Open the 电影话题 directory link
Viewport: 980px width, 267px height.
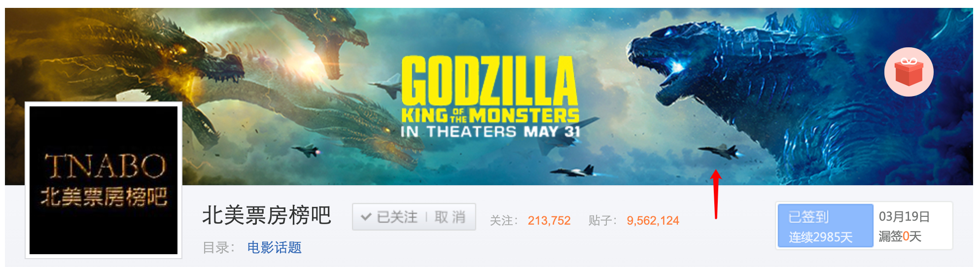click(x=274, y=247)
